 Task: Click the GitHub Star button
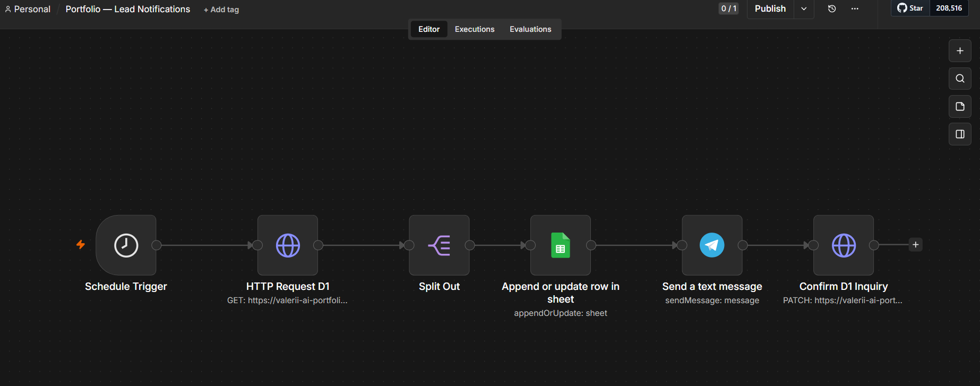coord(910,8)
